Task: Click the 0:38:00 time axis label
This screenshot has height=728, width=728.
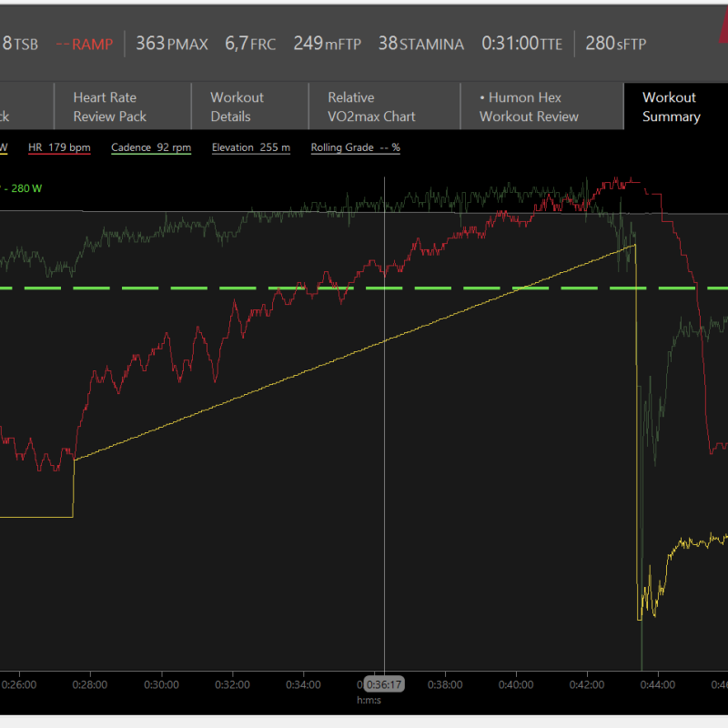Action: (x=445, y=685)
